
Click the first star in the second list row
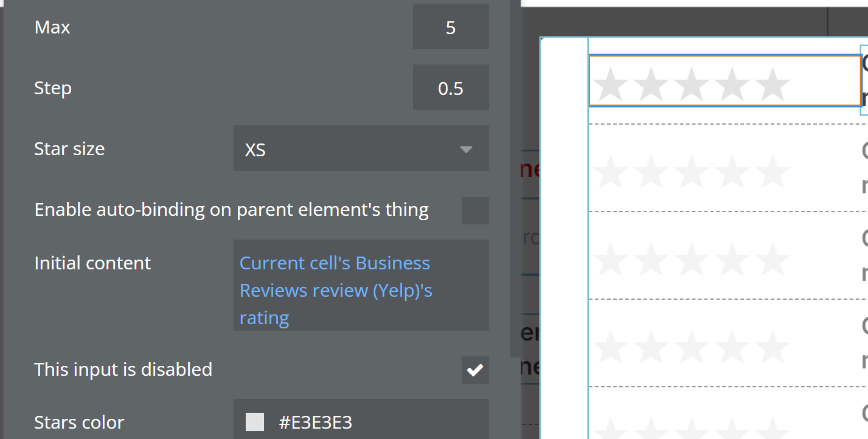[610, 171]
